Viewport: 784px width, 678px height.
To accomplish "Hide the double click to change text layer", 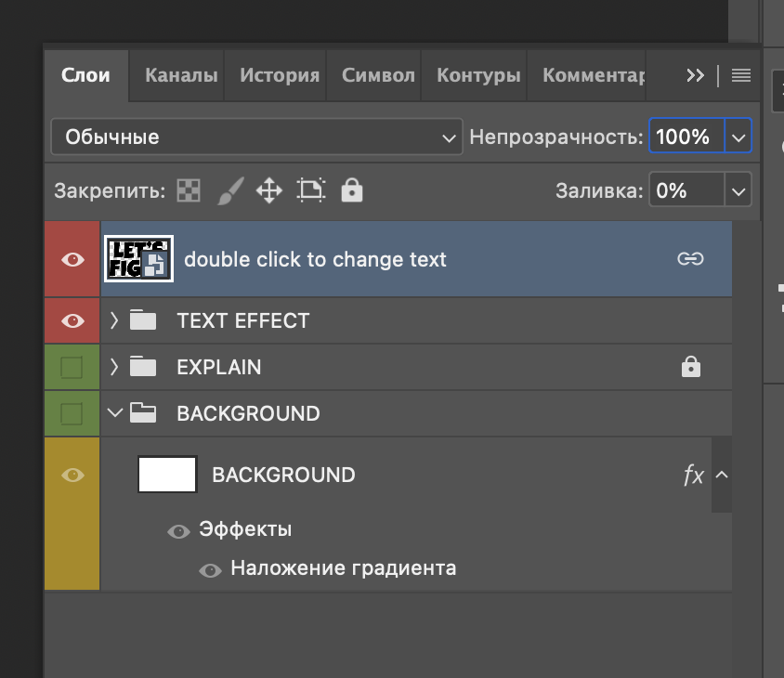I will pos(72,260).
